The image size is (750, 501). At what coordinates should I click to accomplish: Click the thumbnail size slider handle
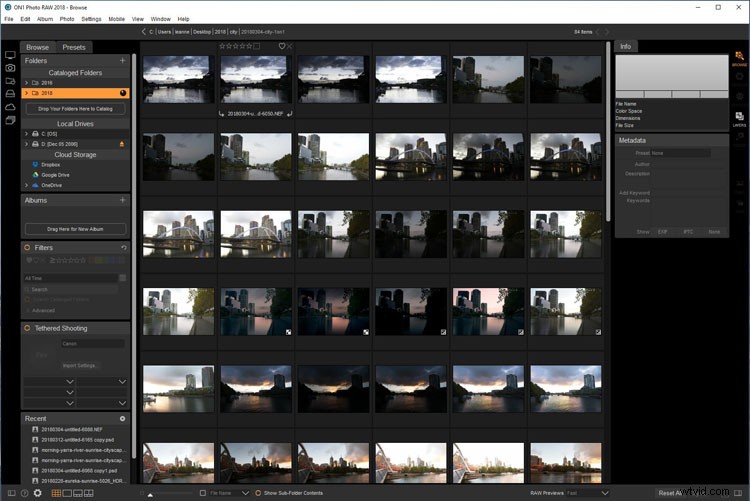150,495
